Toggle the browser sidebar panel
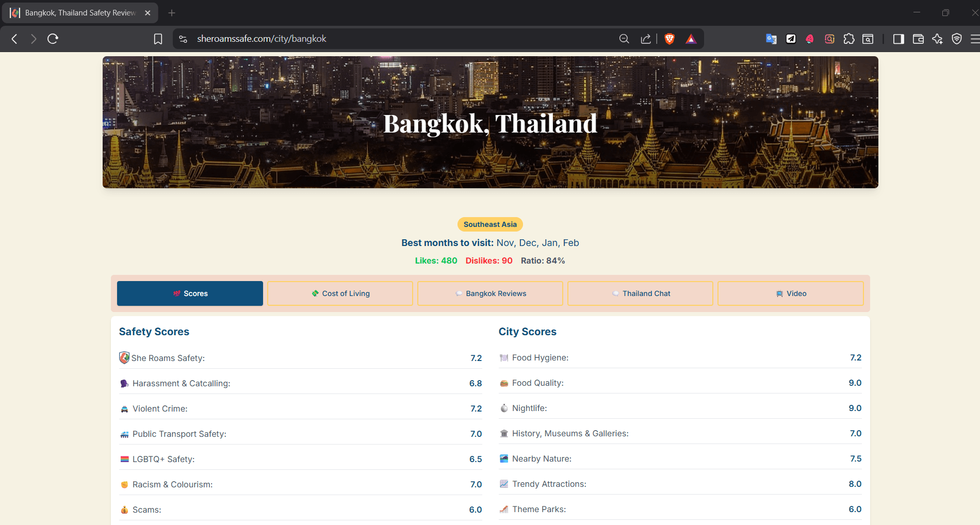This screenshot has height=525, width=980. click(x=899, y=39)
